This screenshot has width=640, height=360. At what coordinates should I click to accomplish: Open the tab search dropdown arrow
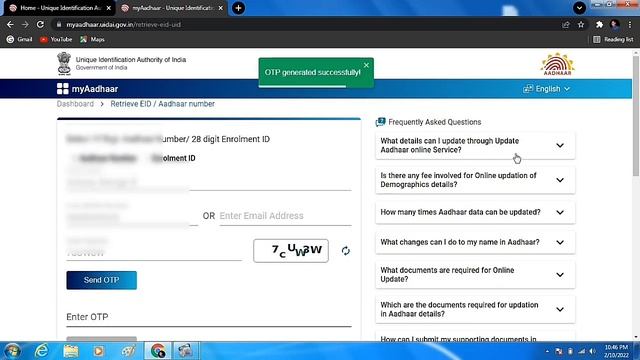[x=579, y=8]
